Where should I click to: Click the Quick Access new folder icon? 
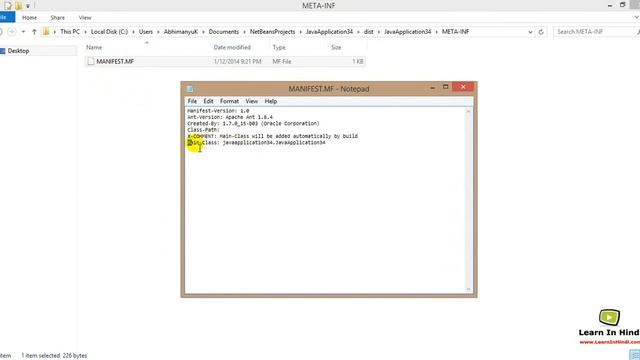click(x=19, y=5)
